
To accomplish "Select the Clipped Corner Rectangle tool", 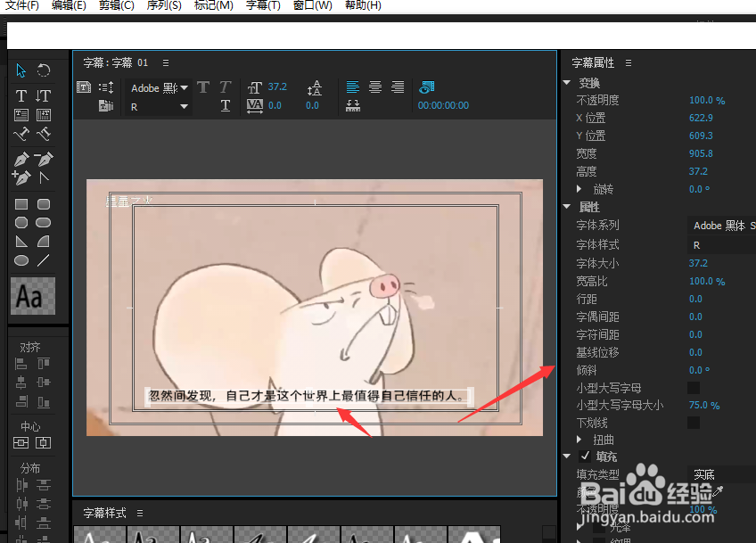I will (x=21, y=222).
